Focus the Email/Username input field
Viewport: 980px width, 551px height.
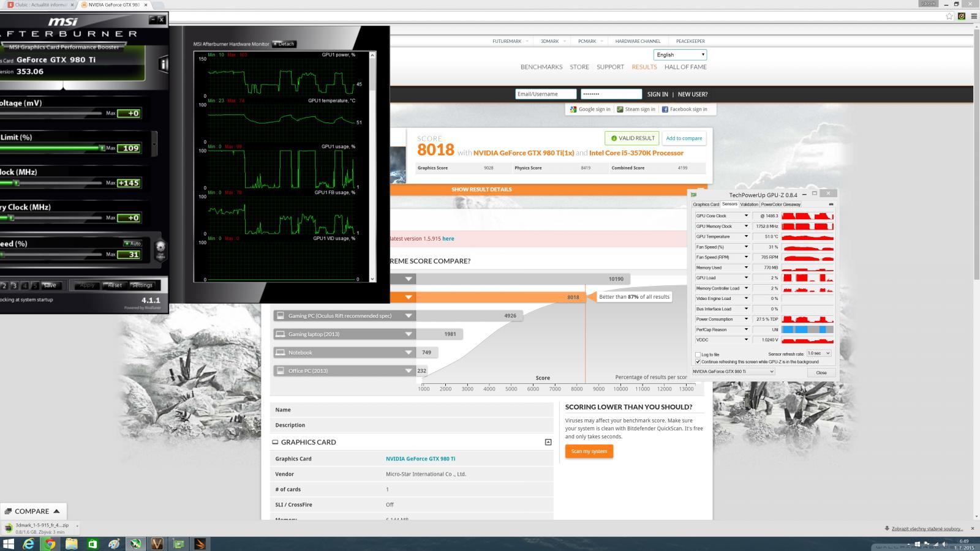click(546, 94)
